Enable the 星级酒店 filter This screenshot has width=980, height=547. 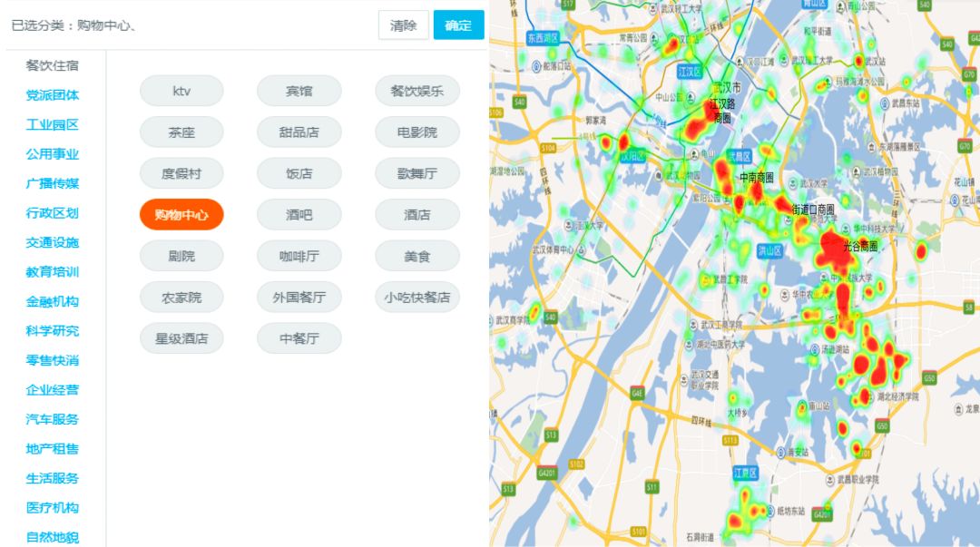181,338
